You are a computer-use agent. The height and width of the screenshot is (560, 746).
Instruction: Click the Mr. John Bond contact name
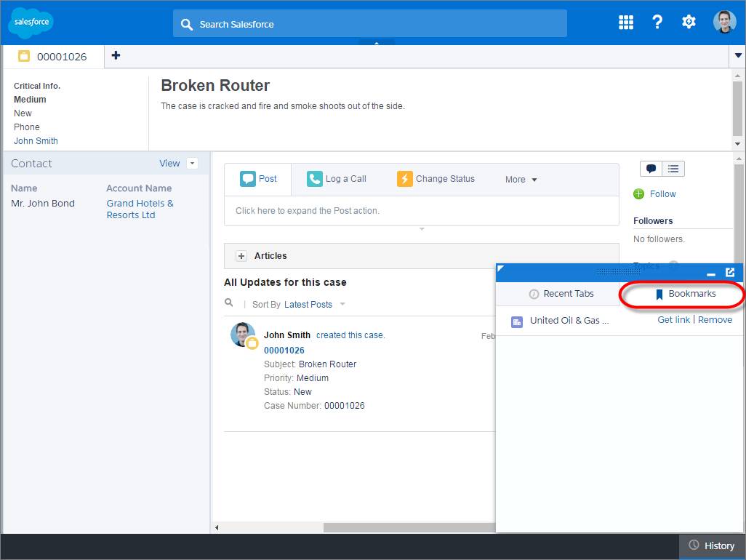43,203
